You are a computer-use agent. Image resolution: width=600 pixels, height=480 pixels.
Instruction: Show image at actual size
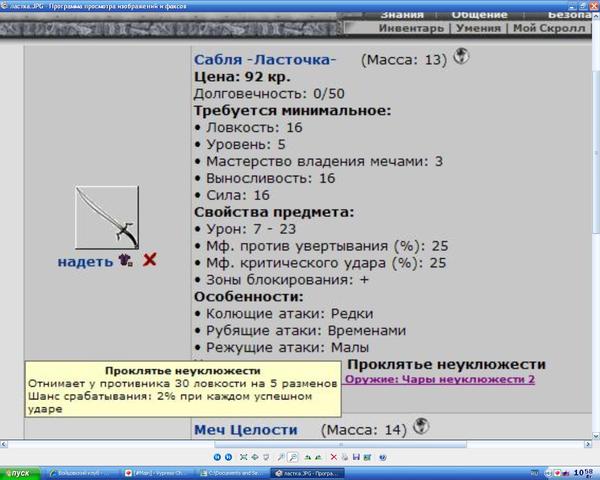[255, 457]
